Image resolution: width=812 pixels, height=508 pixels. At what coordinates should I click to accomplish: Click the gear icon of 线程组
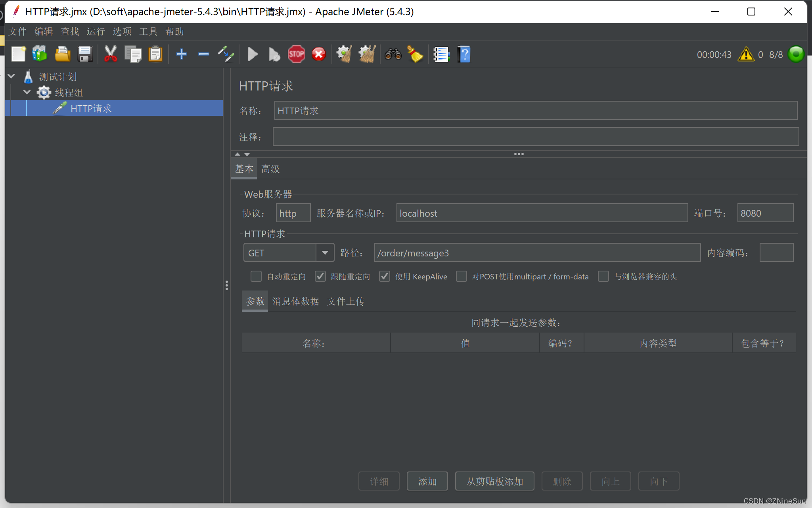click(44, 92)
